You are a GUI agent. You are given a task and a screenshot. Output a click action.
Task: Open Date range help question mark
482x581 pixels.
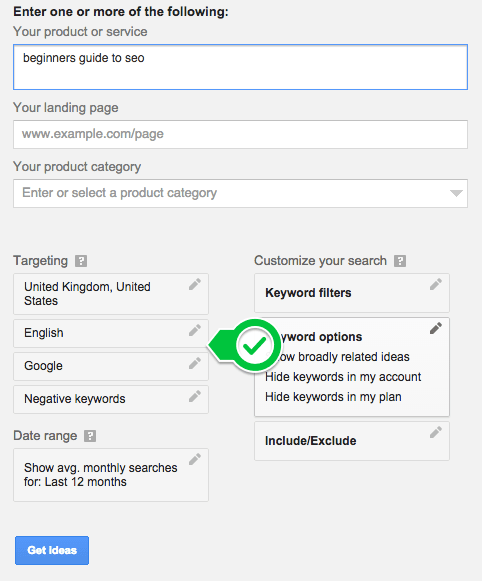[90, 436]
